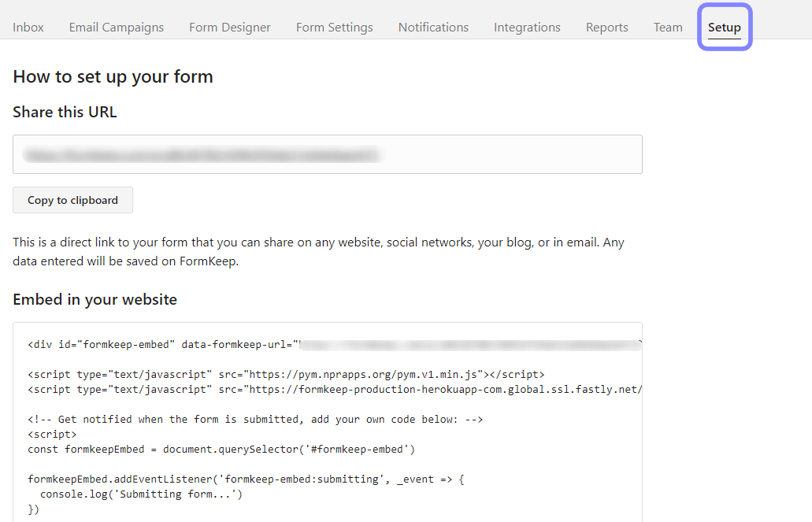Open the Reports tab
812x522 pixels.
(x=607, y=28)
